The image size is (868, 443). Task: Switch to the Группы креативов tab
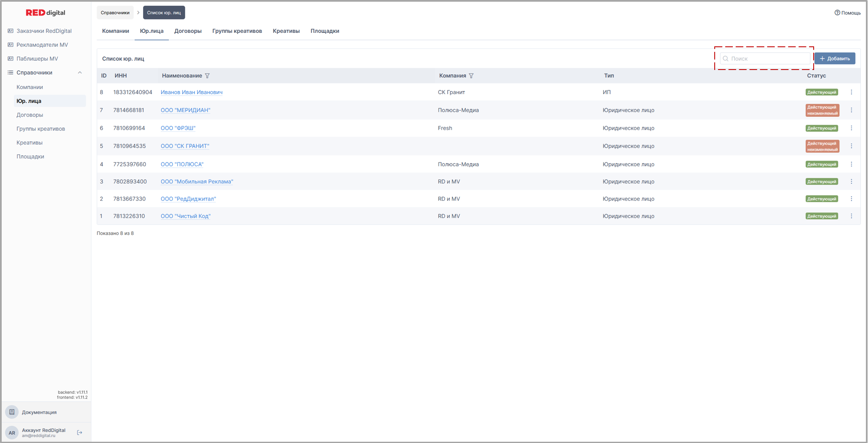237,31
